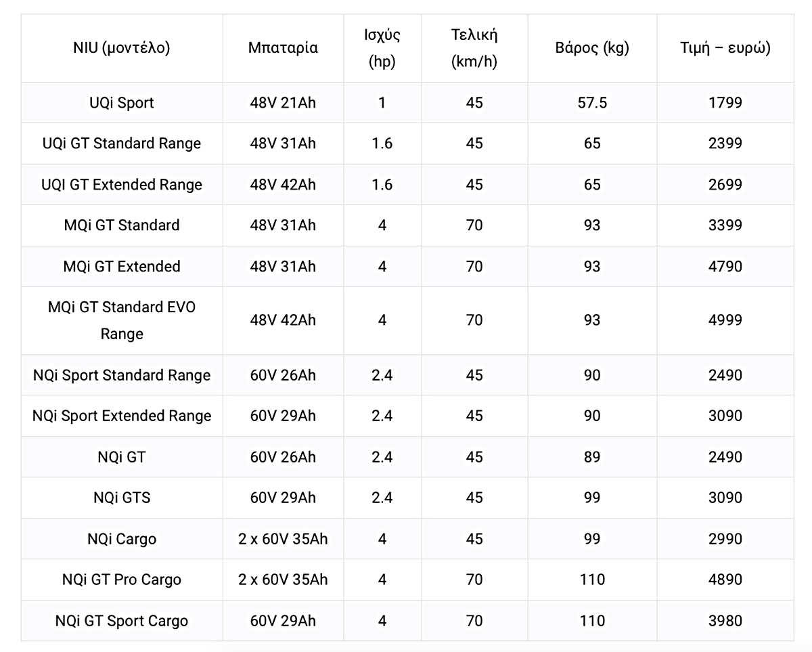
Task: Click the NQi GT Sport Cargo cell
Action: click(122, 621)
